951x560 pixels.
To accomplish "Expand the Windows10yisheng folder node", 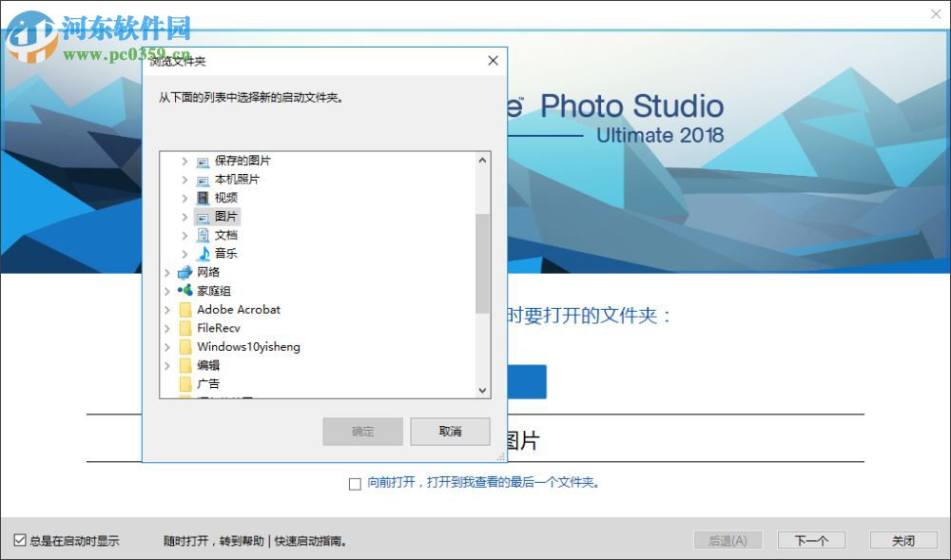I will pyautogui.click(x=168, y=346).
